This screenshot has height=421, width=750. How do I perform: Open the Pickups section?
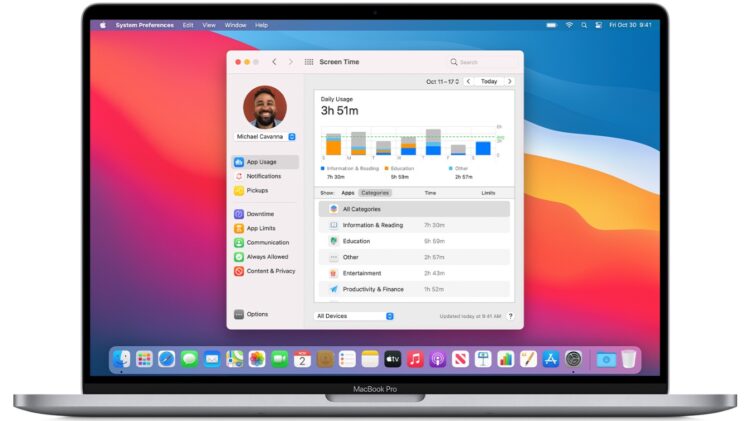(x=257, y=190)
